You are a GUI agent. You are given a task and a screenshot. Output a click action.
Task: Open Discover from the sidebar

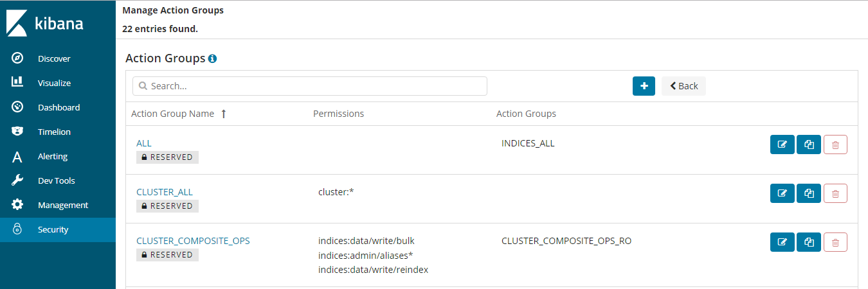coord(54,58)
